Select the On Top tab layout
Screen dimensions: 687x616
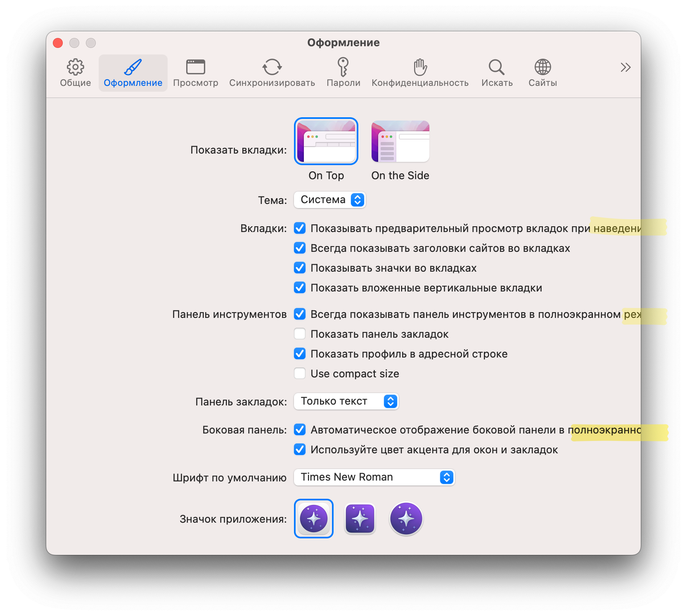point(326,142)
